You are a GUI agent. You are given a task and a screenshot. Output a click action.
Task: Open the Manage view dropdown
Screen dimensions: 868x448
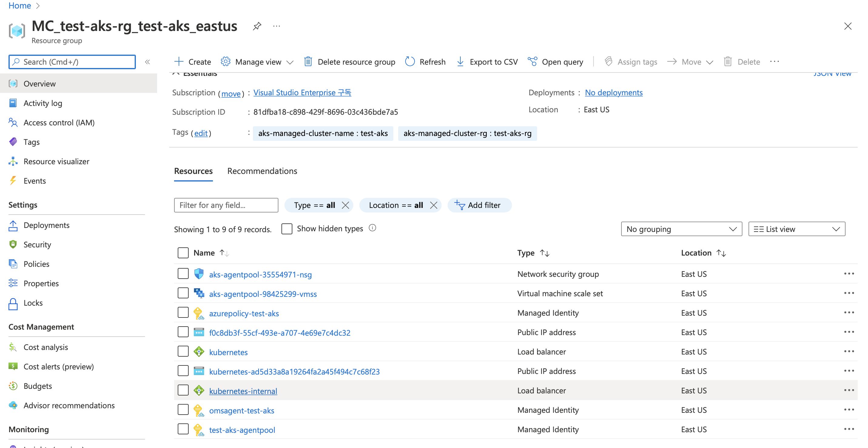click(257, 62)
